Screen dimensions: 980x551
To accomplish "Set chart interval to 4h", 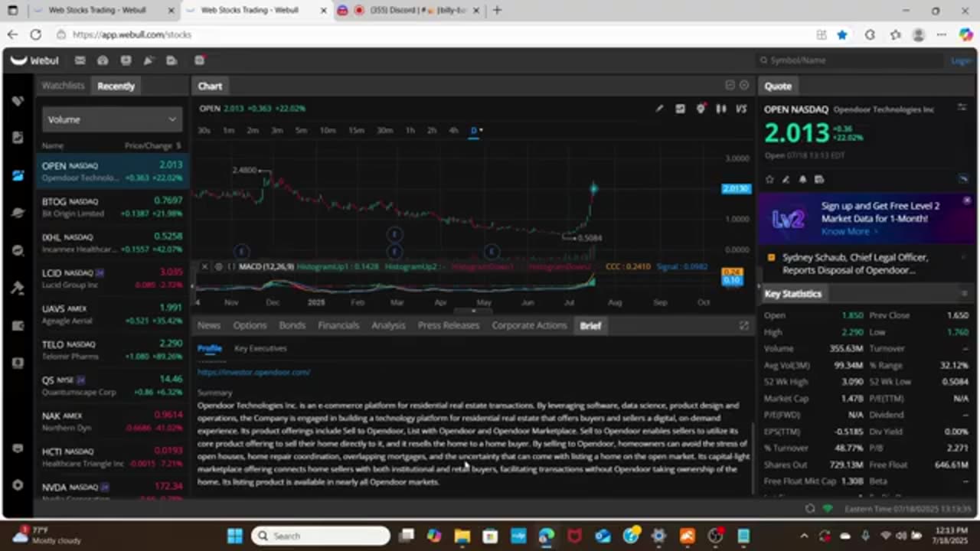I will [453, 130].
